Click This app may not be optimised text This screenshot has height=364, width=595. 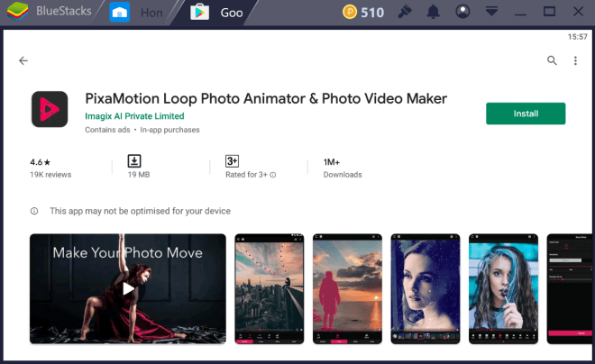click(140, 211)
